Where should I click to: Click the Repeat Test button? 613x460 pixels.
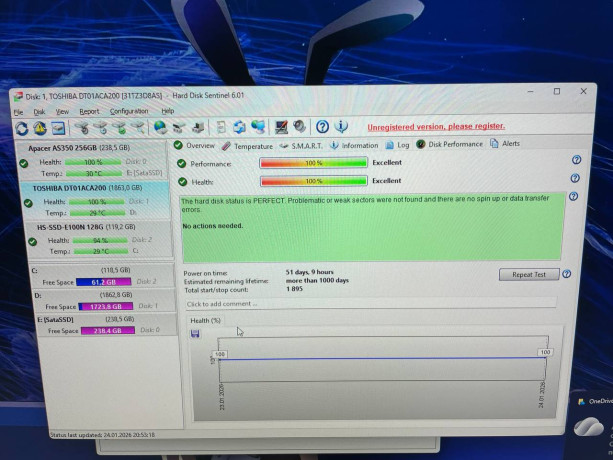click(x=529, y=274)
